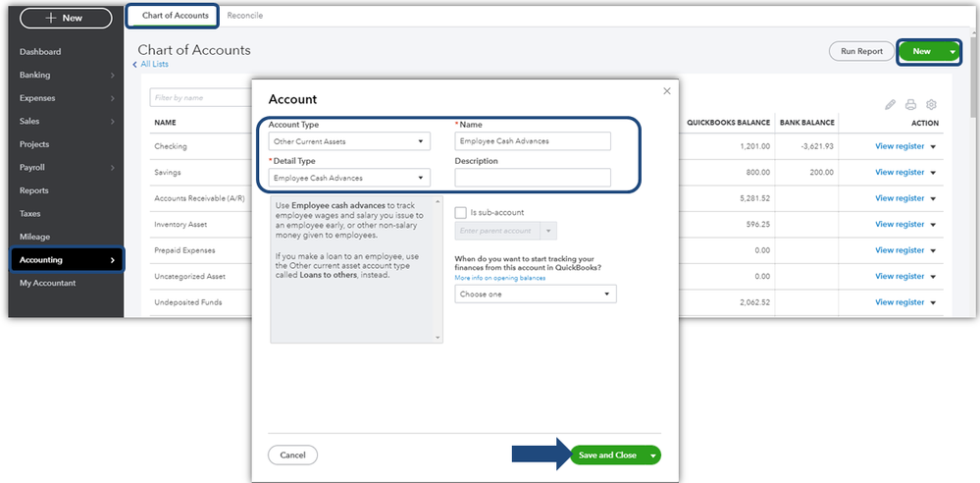Screen dimensions: 980x483
Task: Open Reports in the sidebar
Action: 34,190
